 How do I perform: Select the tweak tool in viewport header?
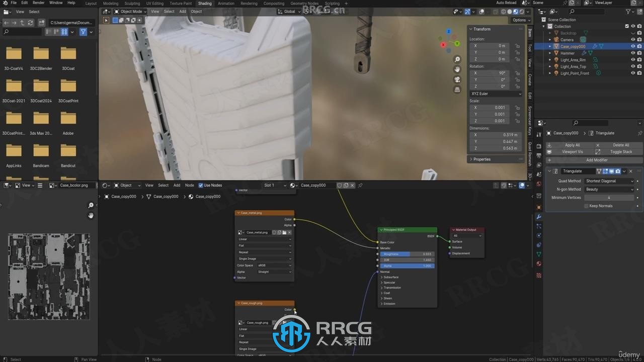pyautogui.click(x=106, y=21)
